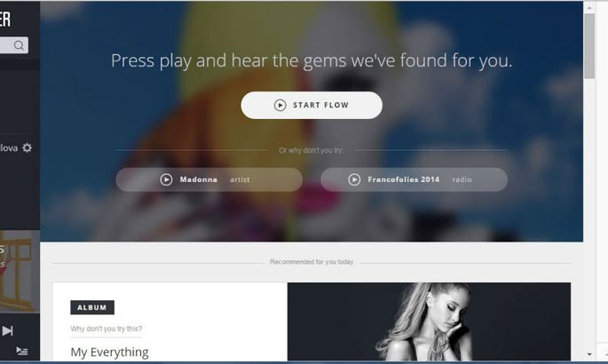This screenshot has height=364, width=608.
Task: Click the Start Flow button
Action: point(312,105)
